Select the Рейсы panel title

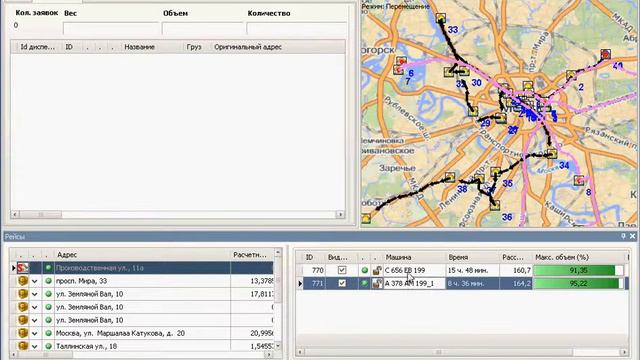15,237
